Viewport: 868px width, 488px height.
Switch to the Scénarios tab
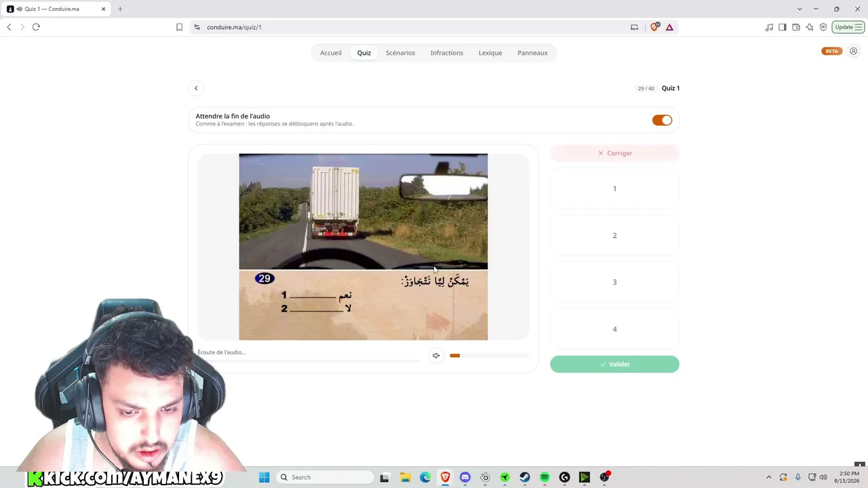point(400,53)
